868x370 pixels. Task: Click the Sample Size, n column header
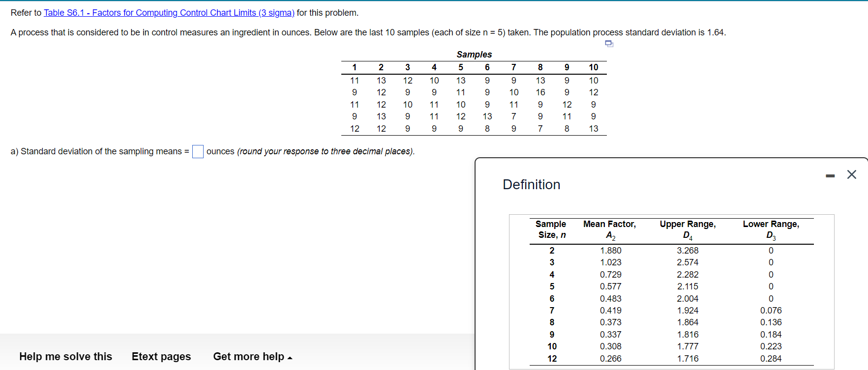[x=551, y=229]
